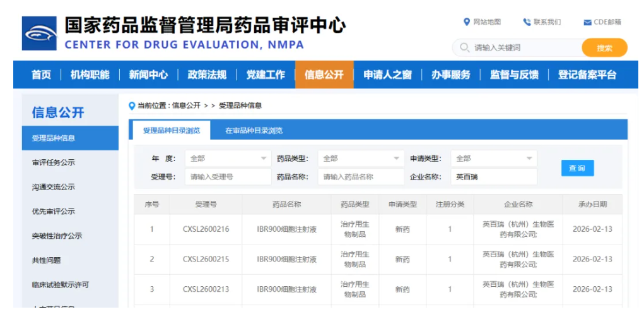The height and width of the screenshot is (319, 644).
Task: Click the site map pin icon
Action: coord(467,22)
